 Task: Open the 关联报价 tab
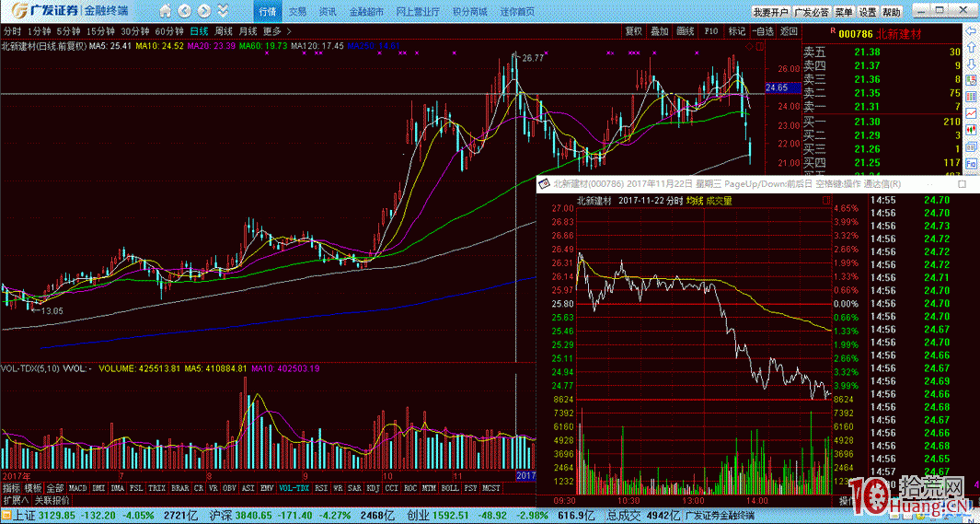[x=52, y=500]
